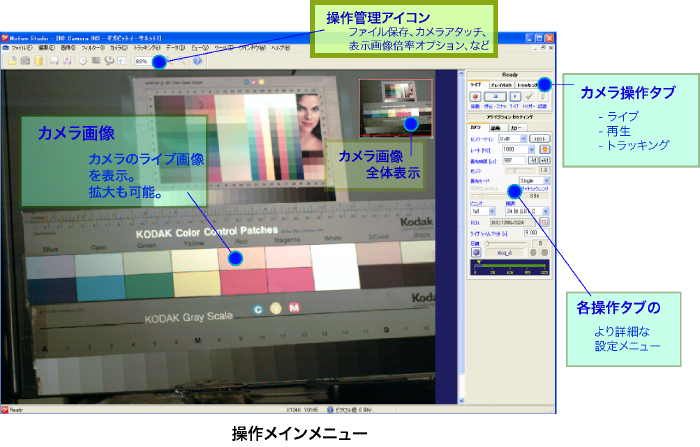The width and height of the screenshot is (700, 447).
Task: Click the exposure time field showing 997
Action: 514,160
